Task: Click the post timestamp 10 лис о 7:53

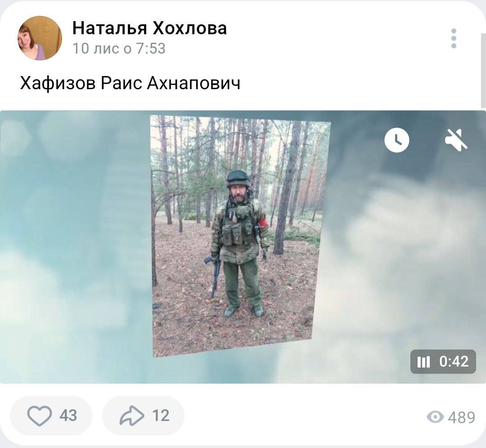Action: coord(119,49)
